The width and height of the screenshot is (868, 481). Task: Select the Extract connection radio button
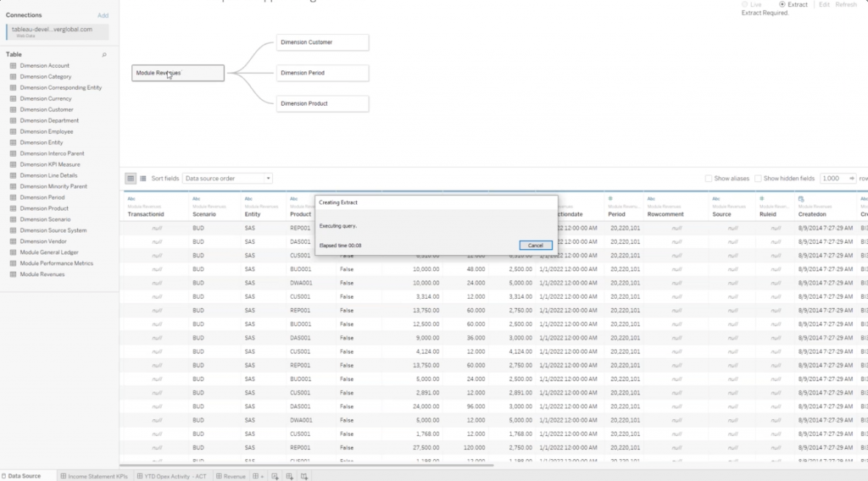[x=782, y=5]
